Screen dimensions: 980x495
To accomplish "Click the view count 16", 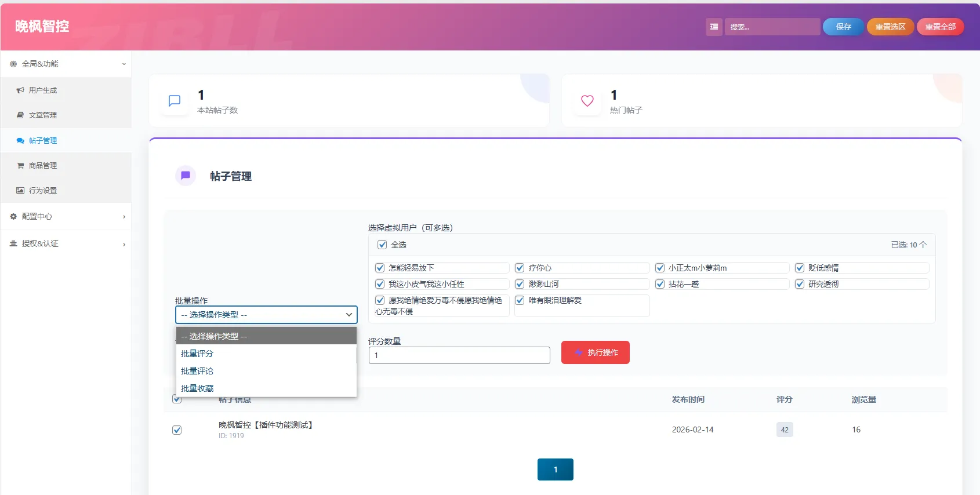I will click(856, 430).
